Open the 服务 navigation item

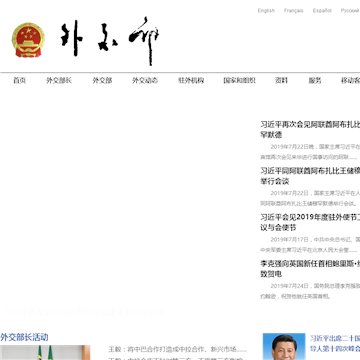[315, 80]
